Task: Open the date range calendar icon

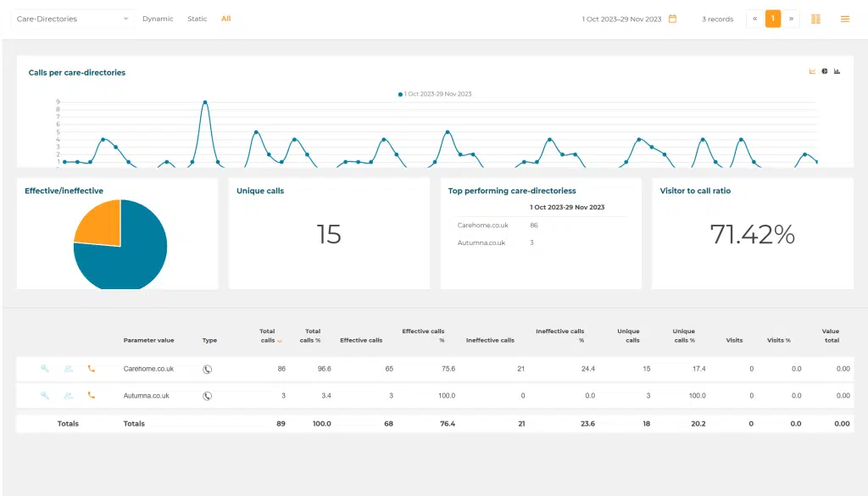Action: point(672,19)
